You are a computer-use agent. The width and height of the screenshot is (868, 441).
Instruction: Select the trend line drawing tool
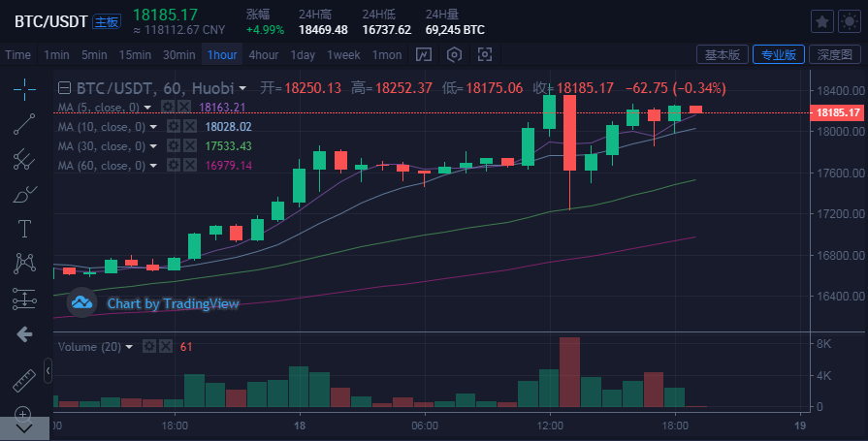point(24,124)
